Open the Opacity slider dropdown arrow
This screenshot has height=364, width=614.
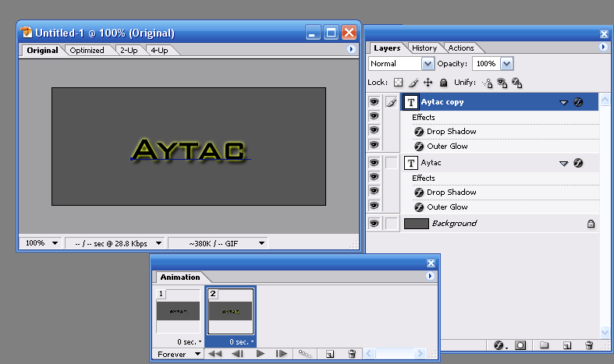pyautogui.click(x=506, y=63)
